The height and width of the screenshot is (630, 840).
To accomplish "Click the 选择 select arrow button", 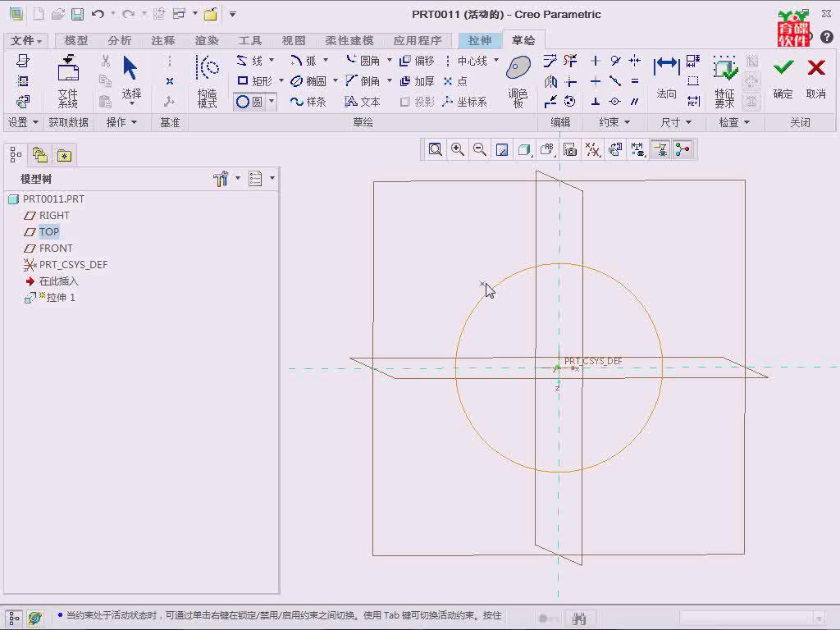I will [131, 80].
